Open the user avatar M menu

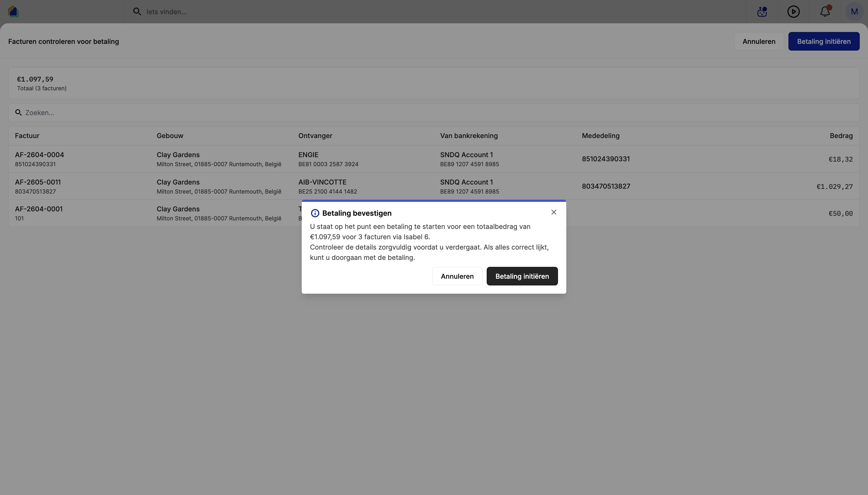pos(854,12)
